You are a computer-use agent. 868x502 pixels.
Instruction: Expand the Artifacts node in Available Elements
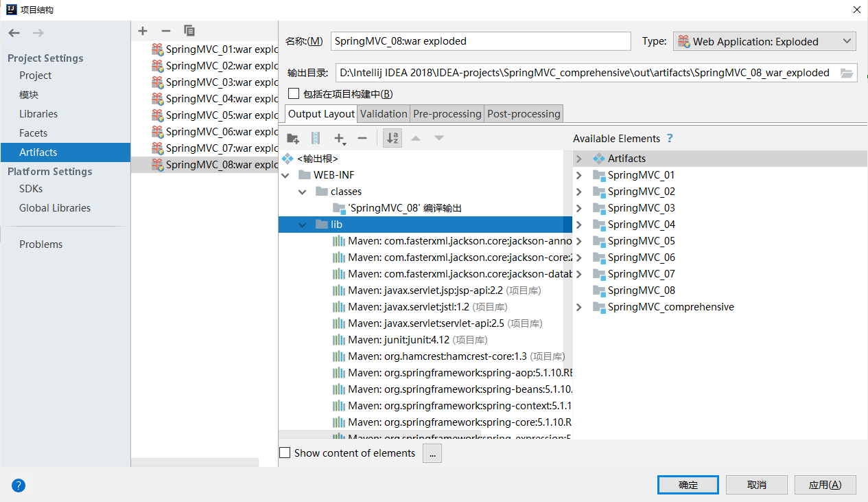579,159
